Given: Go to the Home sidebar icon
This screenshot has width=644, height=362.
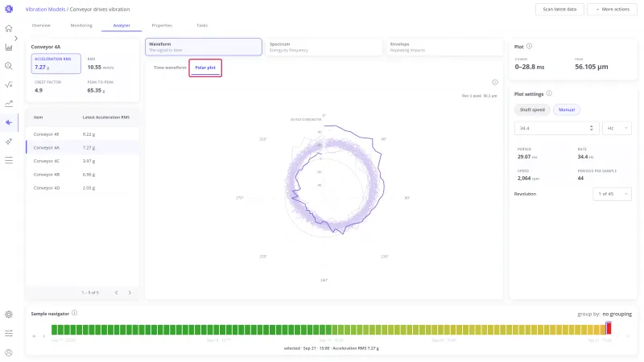Looking at the screenshot, I should click(x=9, y=28).
